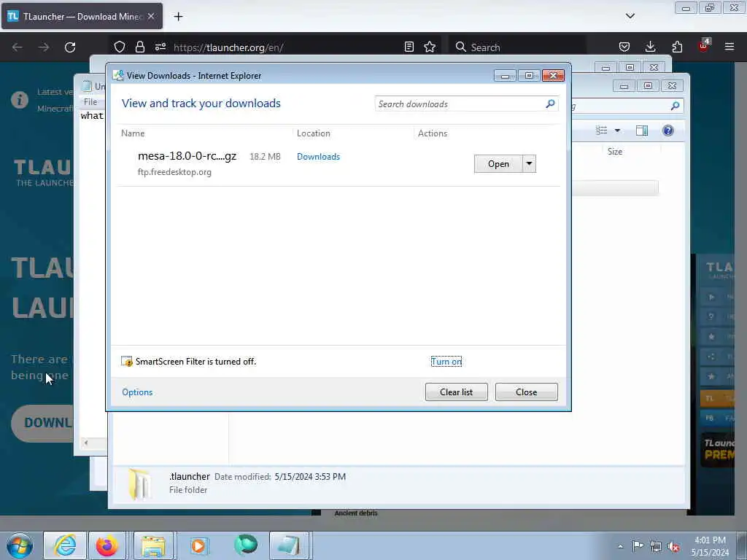
Task: Clear the downloads list
Action: (x=457, y=392)
